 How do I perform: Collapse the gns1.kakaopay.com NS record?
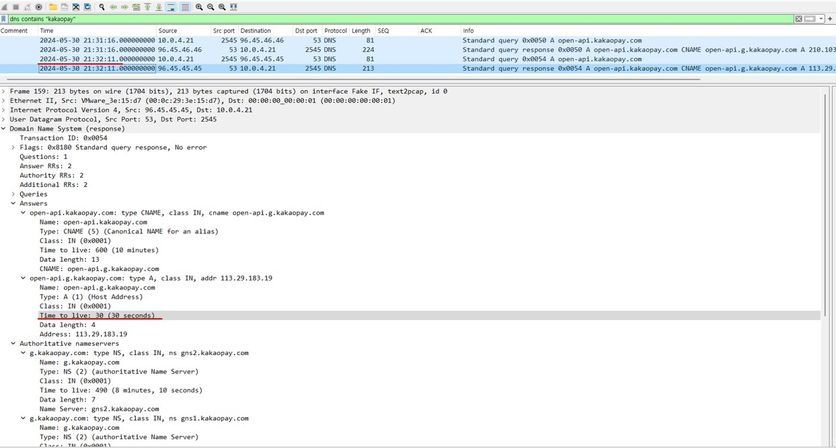point(23,418)
